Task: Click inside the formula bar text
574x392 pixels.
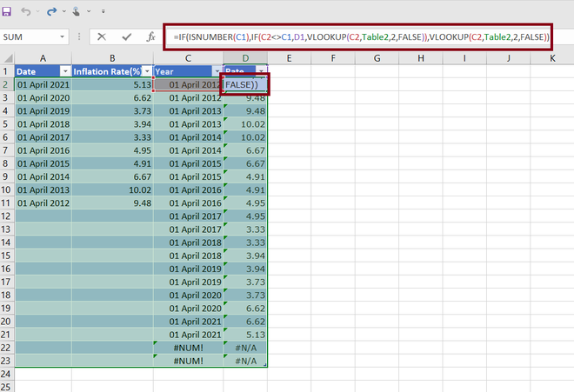Action: 361,37
